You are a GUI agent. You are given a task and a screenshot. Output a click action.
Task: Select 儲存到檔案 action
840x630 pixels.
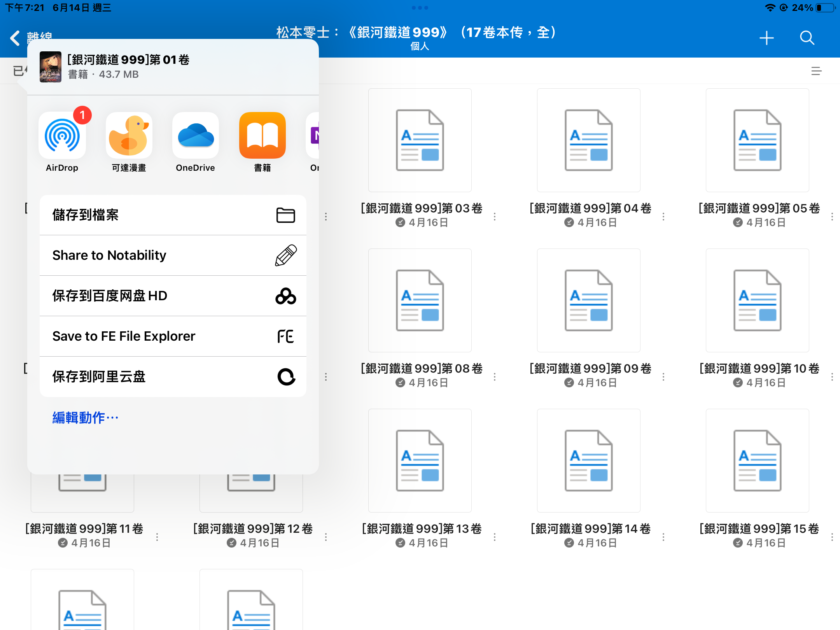(x=173, y=215)
